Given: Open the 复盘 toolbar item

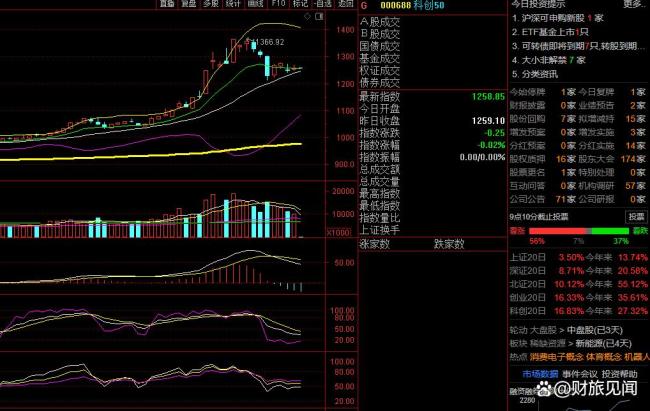Looking at the screenshot, I should (189, 4).
